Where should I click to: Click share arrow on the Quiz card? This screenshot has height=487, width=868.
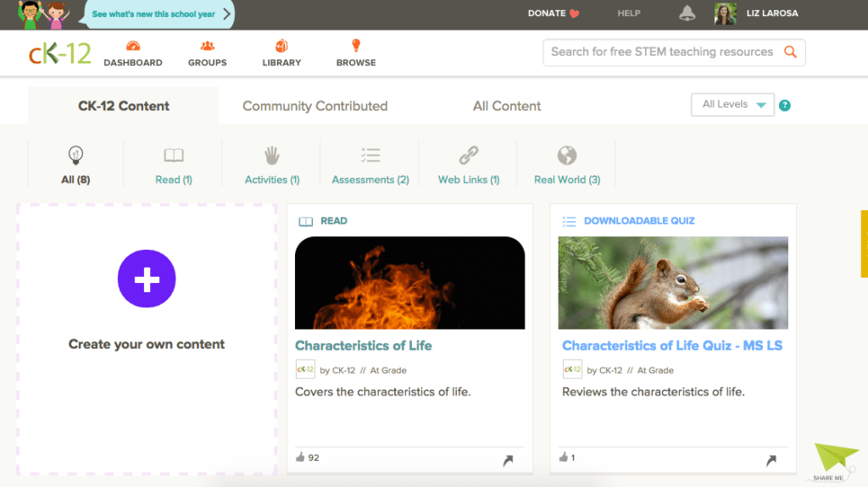[771, 460]
